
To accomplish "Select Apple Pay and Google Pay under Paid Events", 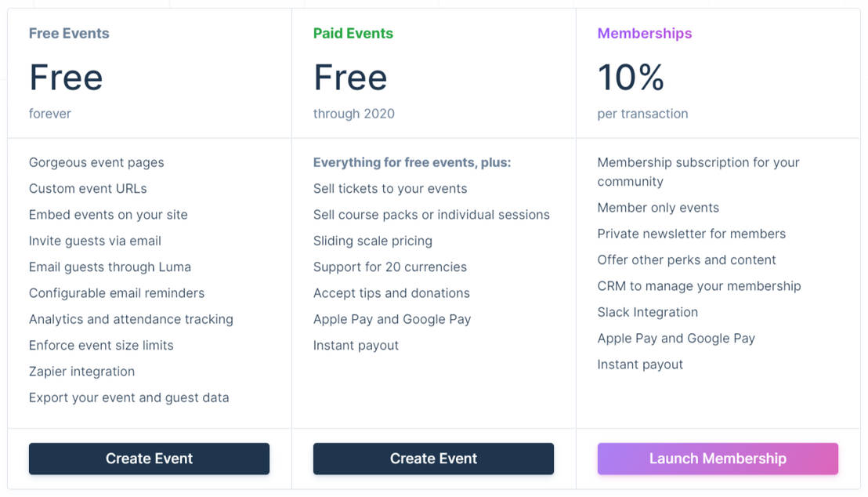I will point(392,319).
